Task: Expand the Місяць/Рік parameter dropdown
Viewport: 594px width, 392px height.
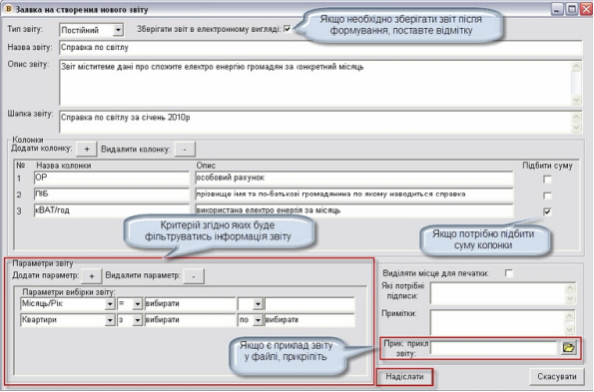Action: [x=110, y=304]
